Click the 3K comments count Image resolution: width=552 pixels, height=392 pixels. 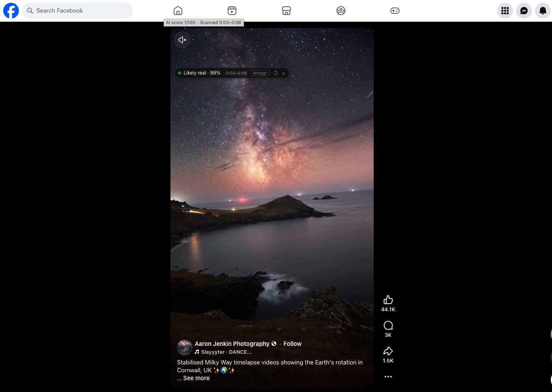[388, 335]
